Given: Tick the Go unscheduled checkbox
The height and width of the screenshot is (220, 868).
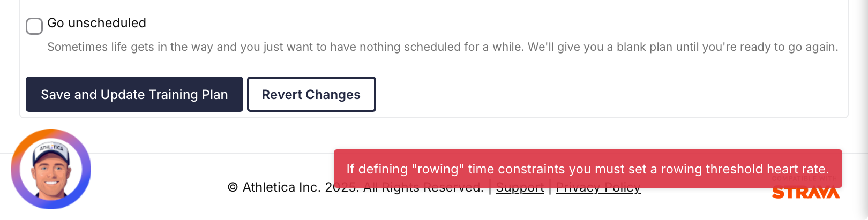Looking at the screenshot, I should click(34, 26).
